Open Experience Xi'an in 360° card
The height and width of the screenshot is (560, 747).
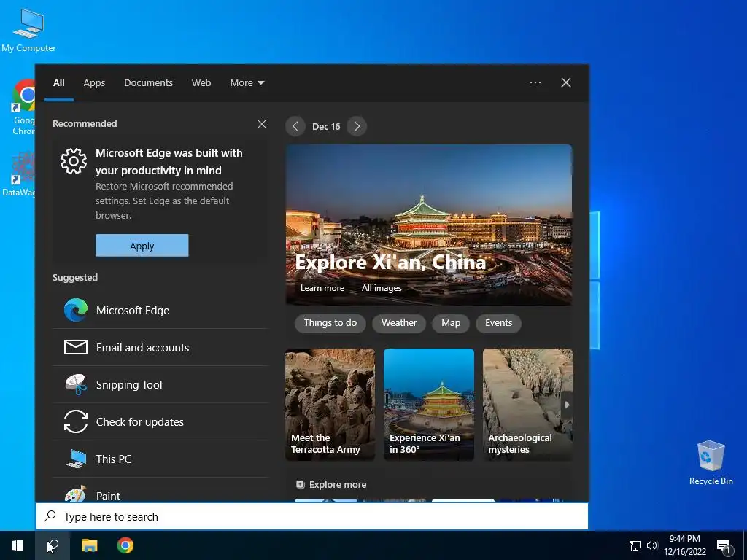click(429, 404)
